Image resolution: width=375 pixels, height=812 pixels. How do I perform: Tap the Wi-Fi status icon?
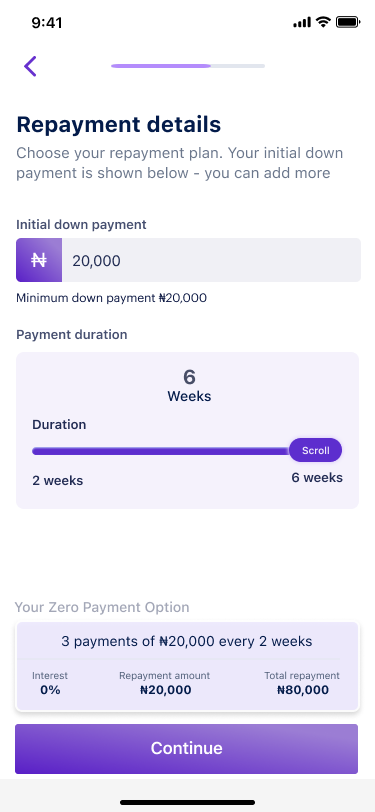click(323, 22)
